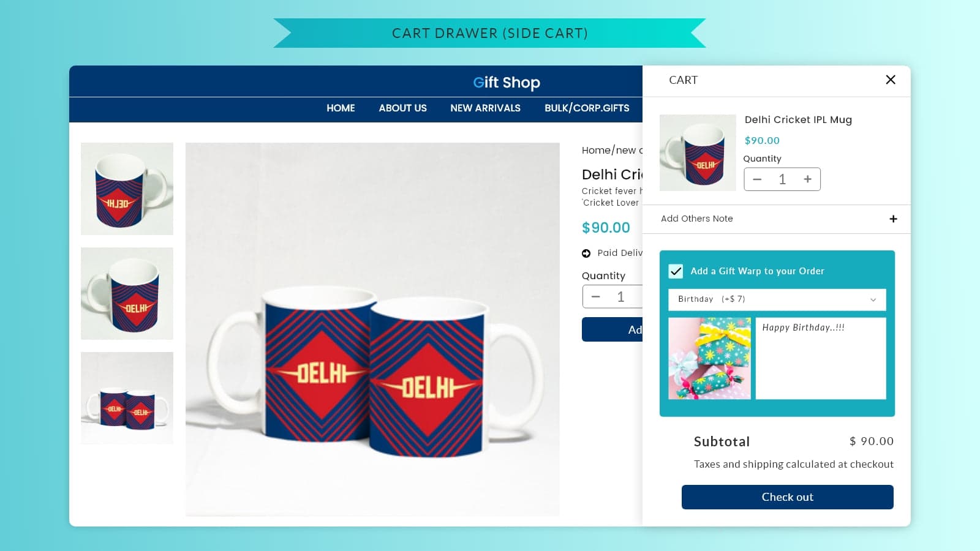
Task: Close the cart drawer with X icon
Action: coord(891,80)
